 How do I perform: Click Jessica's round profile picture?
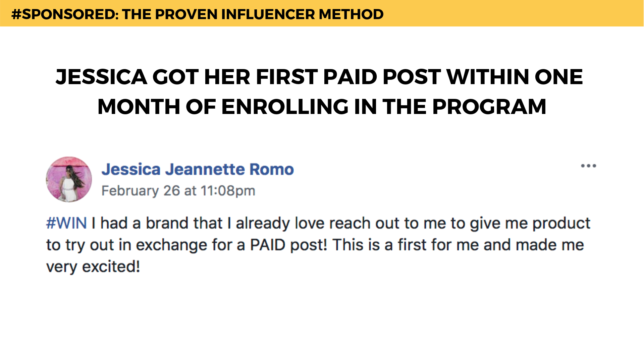pyautogui.click(x=69, y=179)
